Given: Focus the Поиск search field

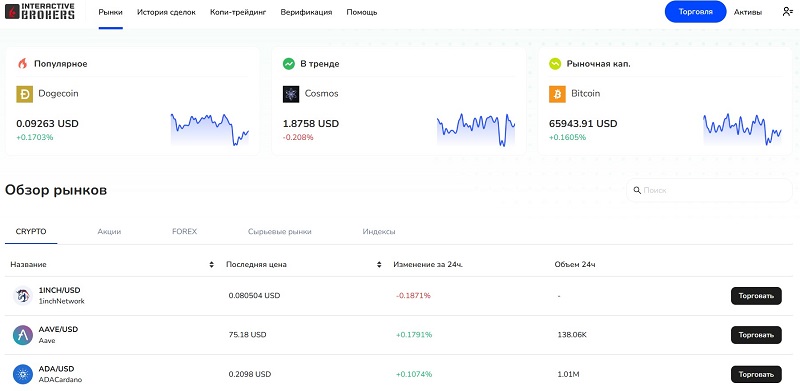Looking at the screenshot, I should [709, 190].
